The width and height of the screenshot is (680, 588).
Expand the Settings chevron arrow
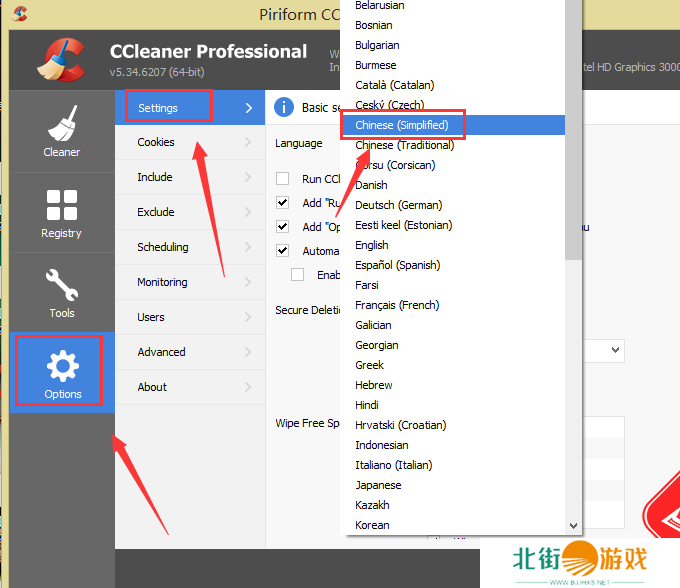click(248, 108)
